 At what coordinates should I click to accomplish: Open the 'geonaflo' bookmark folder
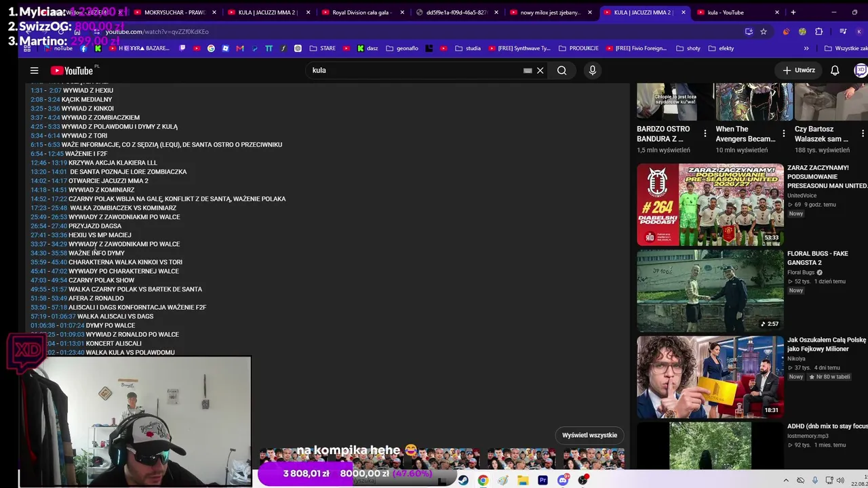(402, 48)
